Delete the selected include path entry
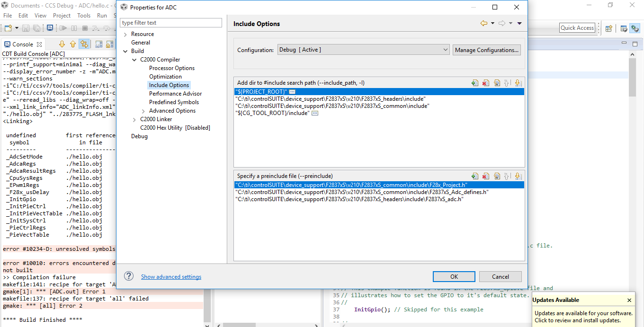The image size is (644, 327). (x=485, y=82)
